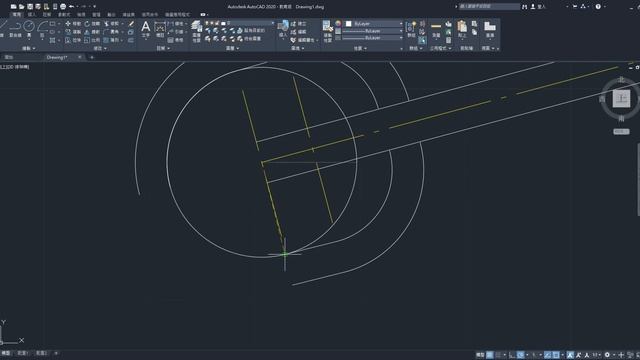Click Plot printer icon in quick access toolbar

click(x=63, y=7)
